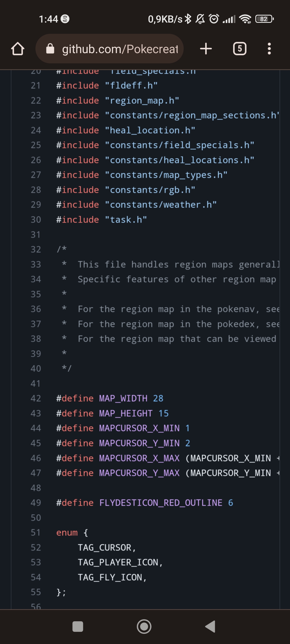This screenshot has width=290, height=644.
Task: Select line number 51
Action: point(36,532)
